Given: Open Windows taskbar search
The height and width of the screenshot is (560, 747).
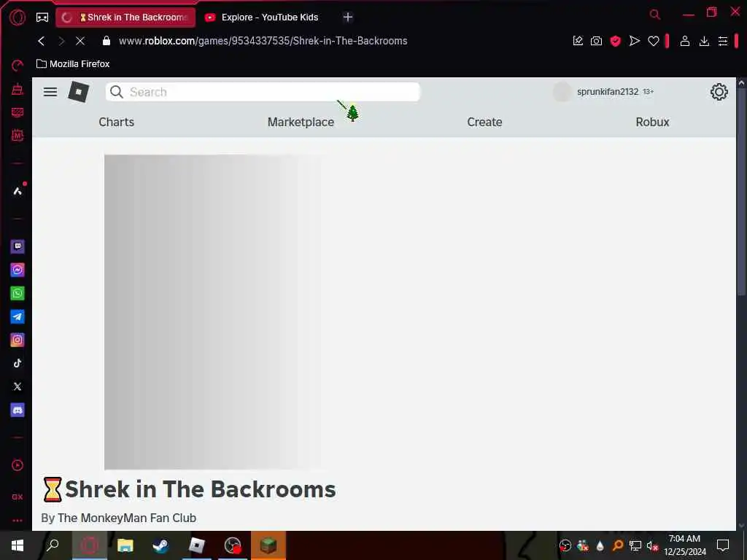Looking at the screenshot, I should [53, 545].
